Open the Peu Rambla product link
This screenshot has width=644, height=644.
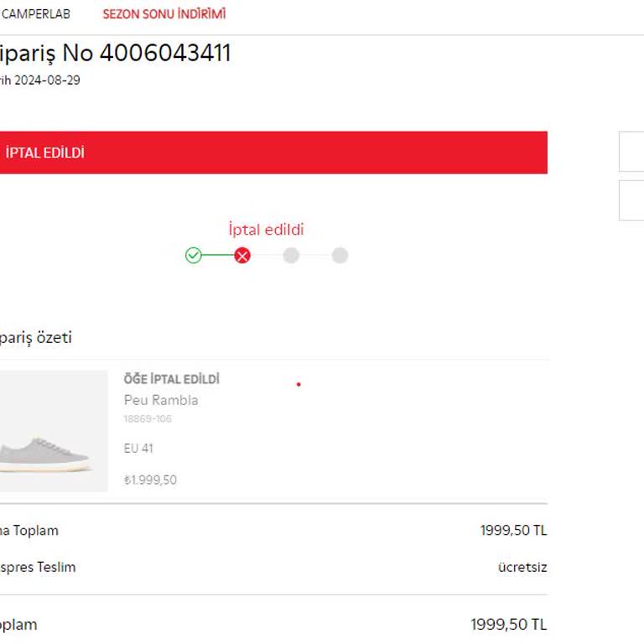pos(161,400)
